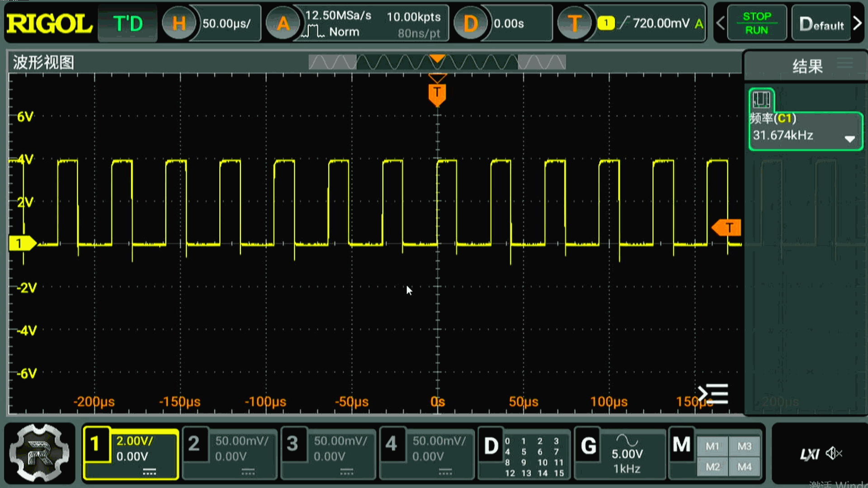Expand the frequency C1 result dropdown

849,139
